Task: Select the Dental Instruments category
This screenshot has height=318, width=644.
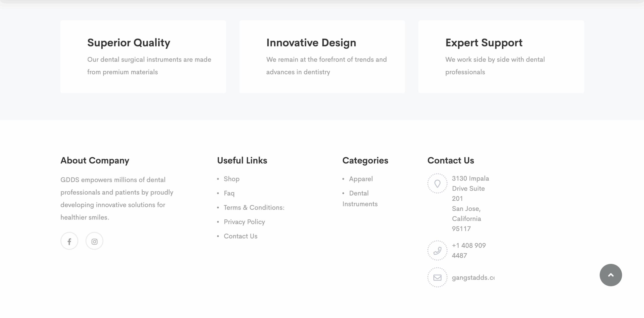Action: click(x=360, y=199)
